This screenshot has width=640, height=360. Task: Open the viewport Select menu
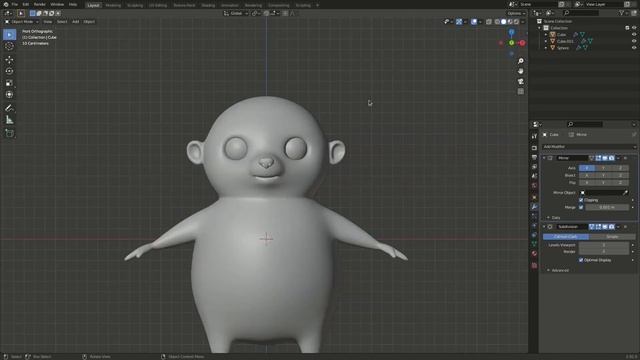62,22
